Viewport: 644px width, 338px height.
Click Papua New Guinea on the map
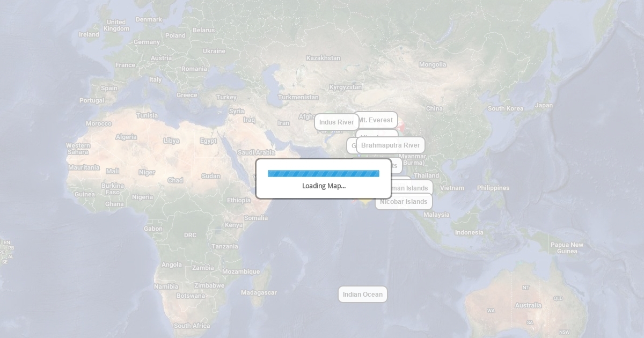567,248
